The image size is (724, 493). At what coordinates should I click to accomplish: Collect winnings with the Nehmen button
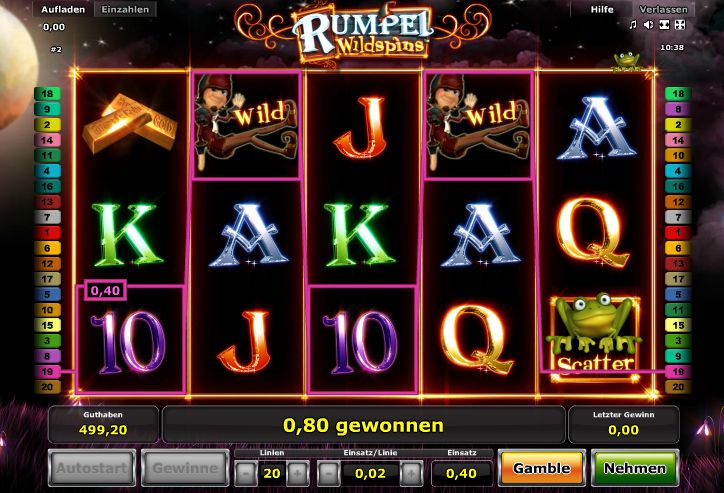click(635, 469)
